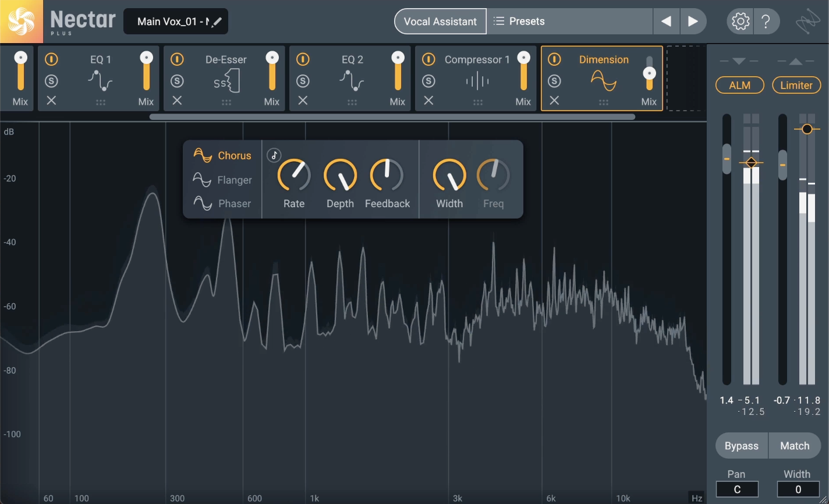Click the preset name Main Vox_01
829x504 pixels.
(x=173, y=22)
